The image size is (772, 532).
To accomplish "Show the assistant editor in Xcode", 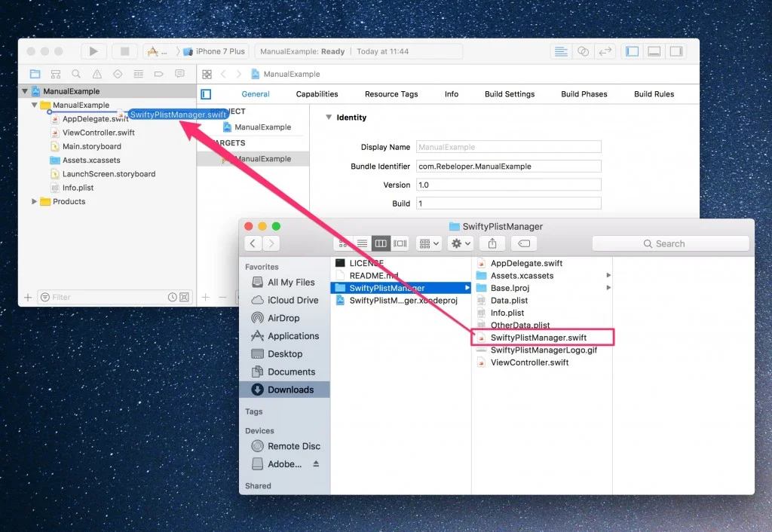I will pos(583,51).
